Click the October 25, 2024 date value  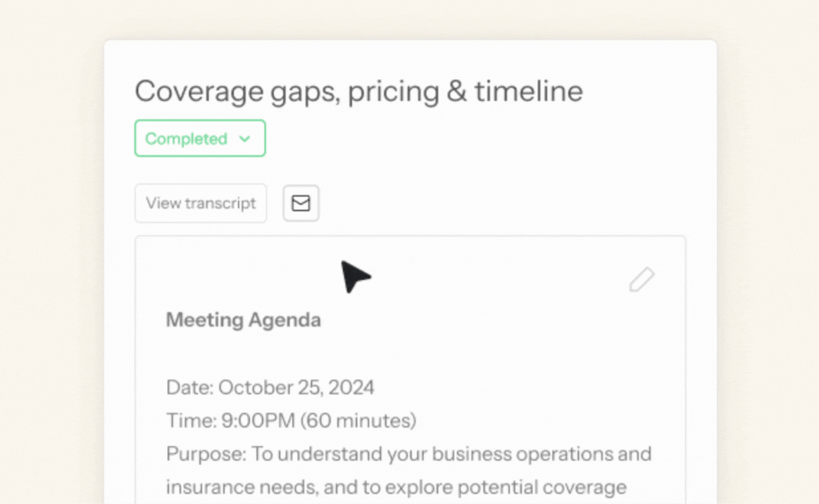(x=296, y=387)
